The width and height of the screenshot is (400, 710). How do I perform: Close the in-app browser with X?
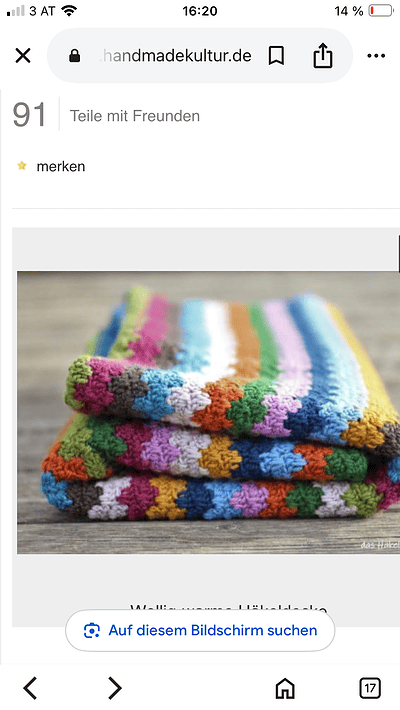tap(23, 56)
